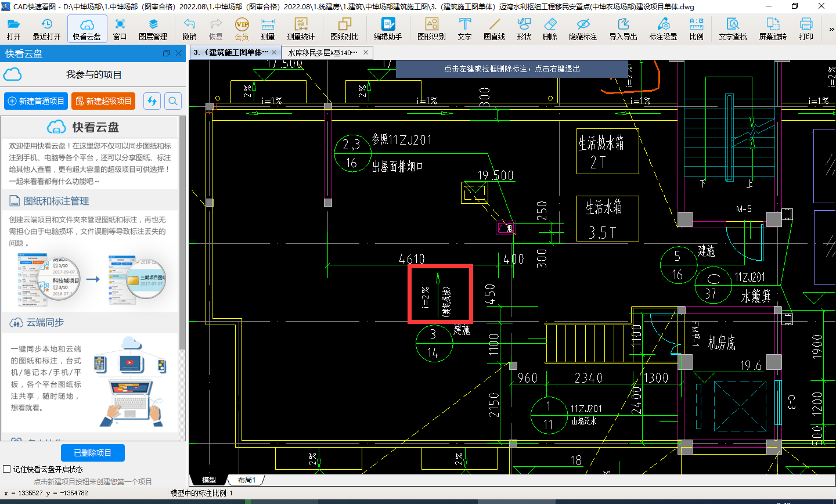Screen dimensions: 836x504
Task: Click the 4610 dimension text
Action: [x=412, y=258]
